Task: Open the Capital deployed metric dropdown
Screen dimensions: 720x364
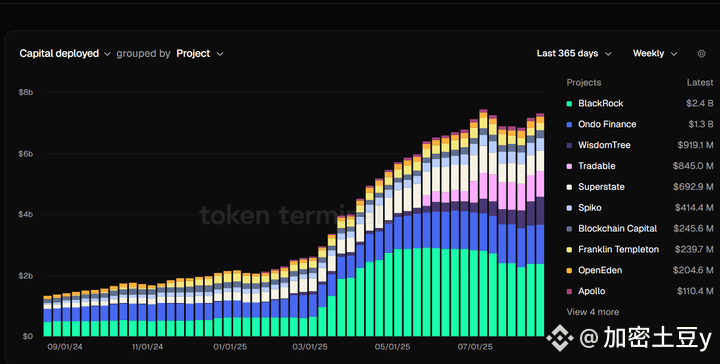Action: (x=65, y=54)
